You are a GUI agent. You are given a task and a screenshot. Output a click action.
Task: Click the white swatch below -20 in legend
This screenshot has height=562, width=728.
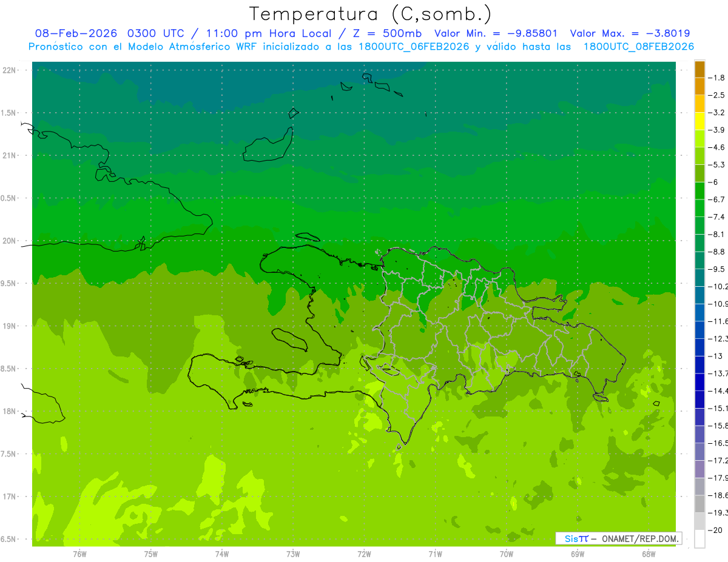coord(699,539)
